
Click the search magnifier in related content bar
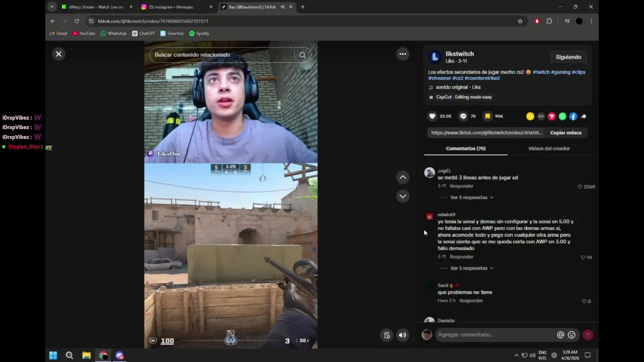302,55
